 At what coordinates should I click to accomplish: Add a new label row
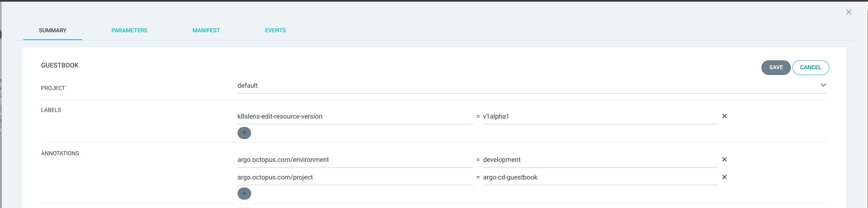pos(244,133)
